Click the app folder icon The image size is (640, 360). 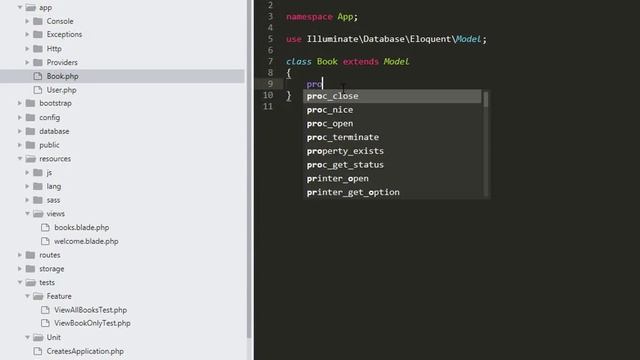[31, 7]
